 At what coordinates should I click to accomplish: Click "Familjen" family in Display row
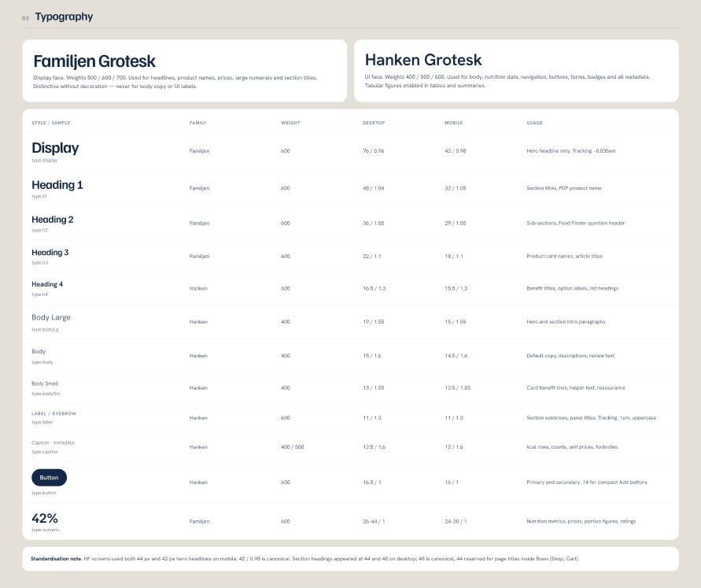[199, 151]
